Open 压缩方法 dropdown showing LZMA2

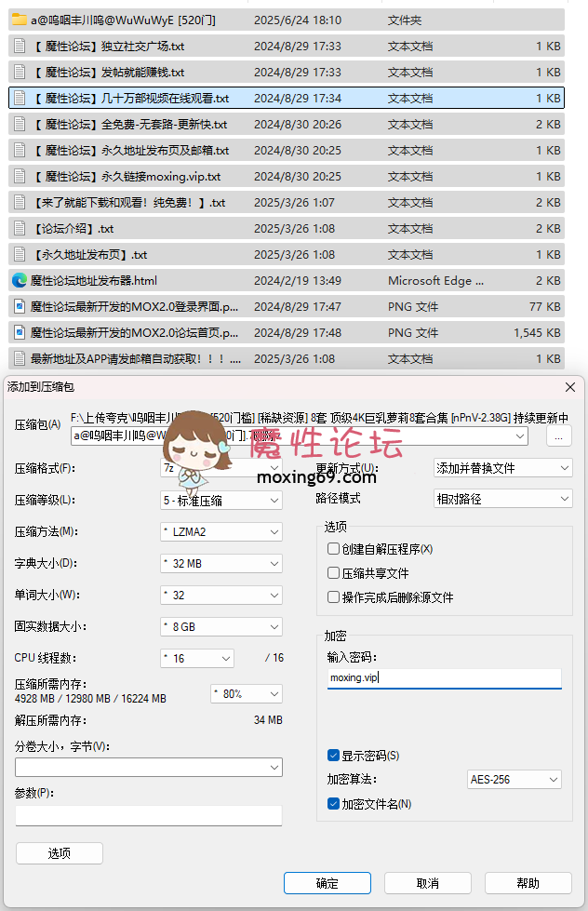click(x=221, y=531)
